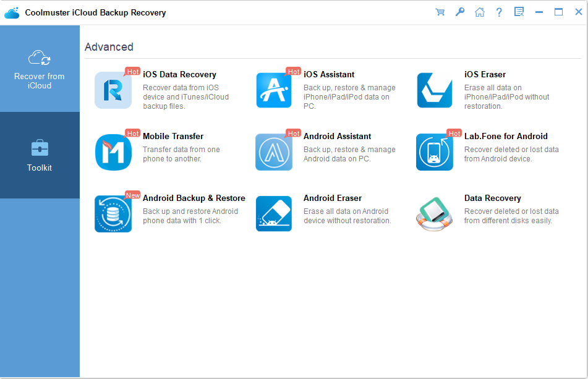This screenshot has width=588, height=379.
Task: Select the Toolkit sidebar tab
Action: tap(40, 155)
